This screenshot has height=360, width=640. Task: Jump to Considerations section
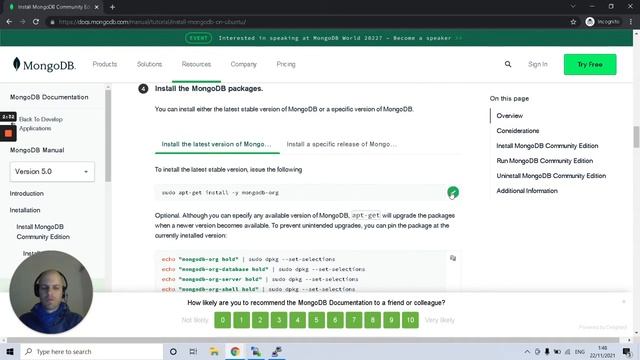point(518,131)
